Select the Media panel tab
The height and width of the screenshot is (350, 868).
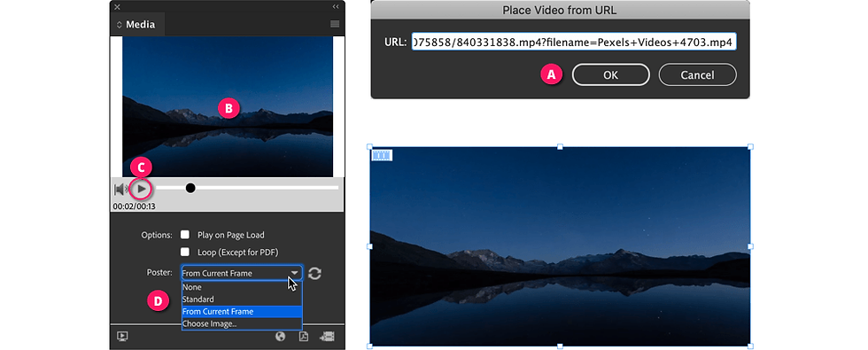pyautogui.click(x=137, y=25)
